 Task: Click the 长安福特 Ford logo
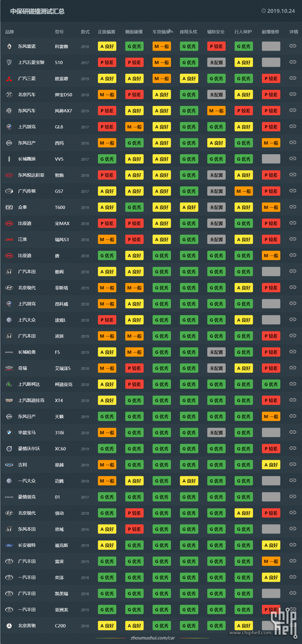[x=9, y=545]
